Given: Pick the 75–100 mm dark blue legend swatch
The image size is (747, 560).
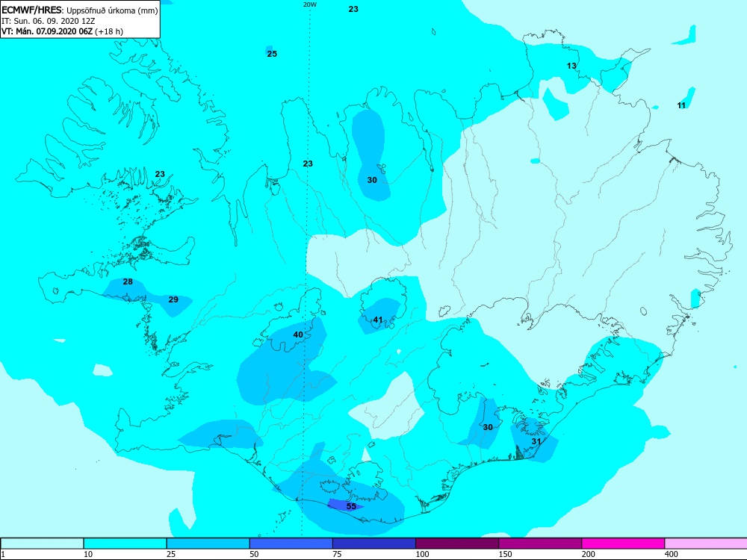Looking at the screenshot, I should coord(374,544).
